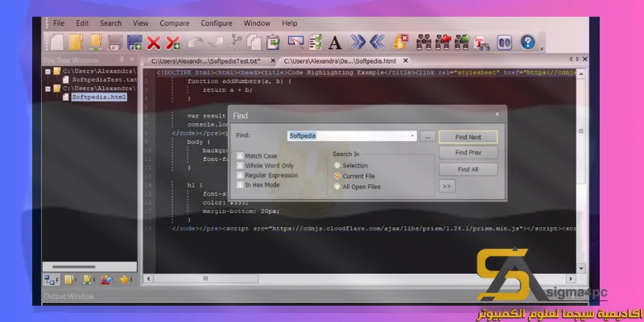The height and width of the screenshot is (322, 644).
Task: Click the red T Replace icon
Action: pyautogui.click(x=481, y=43)
